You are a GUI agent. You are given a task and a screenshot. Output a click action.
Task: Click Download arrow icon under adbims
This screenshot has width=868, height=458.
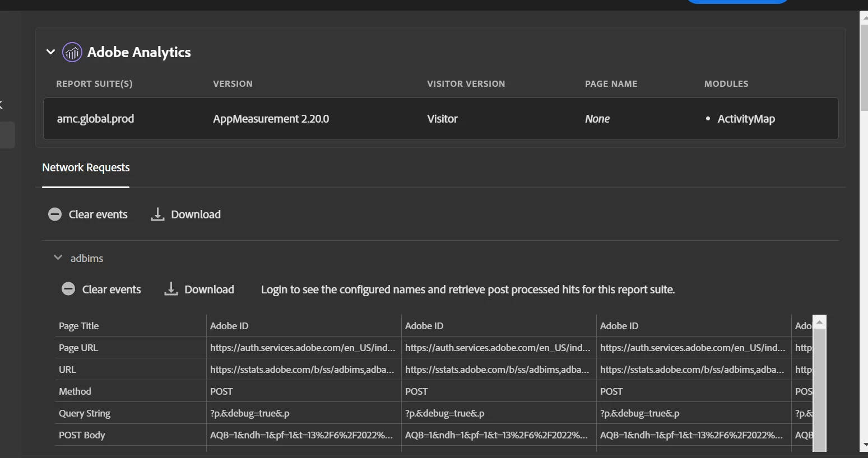pyautogui.click(x=171, y=289)
